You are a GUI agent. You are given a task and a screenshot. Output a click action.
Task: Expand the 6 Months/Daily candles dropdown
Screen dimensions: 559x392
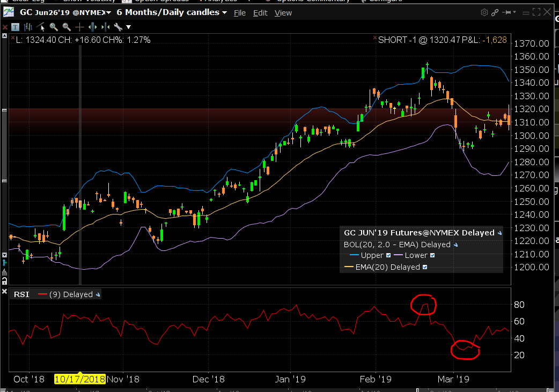tap(172, 12)
